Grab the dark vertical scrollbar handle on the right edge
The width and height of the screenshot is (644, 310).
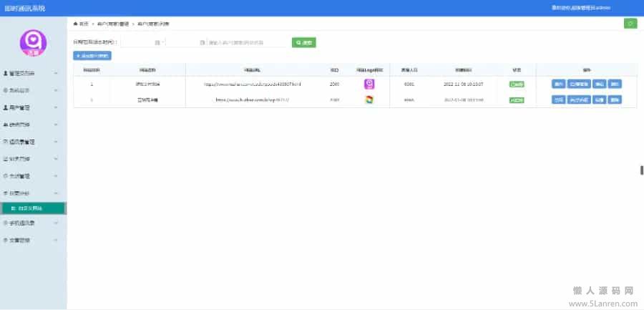[642, 170]
